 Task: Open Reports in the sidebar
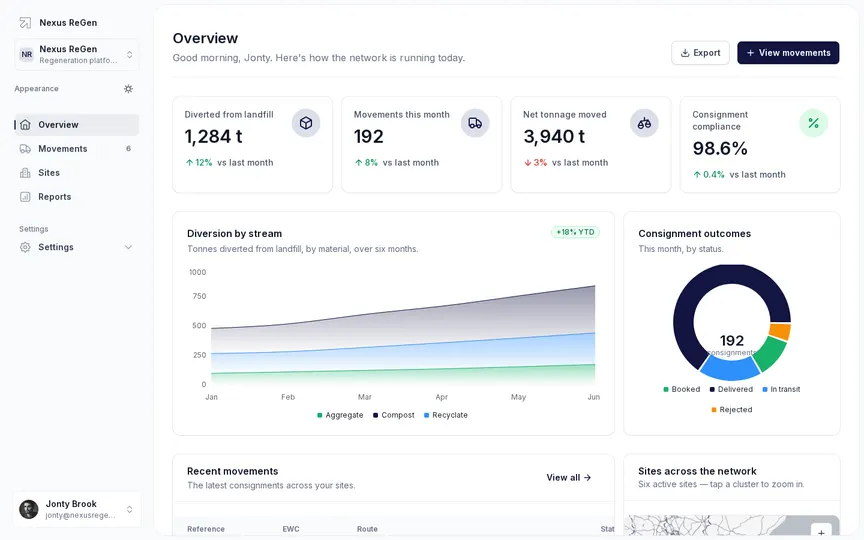77,197
